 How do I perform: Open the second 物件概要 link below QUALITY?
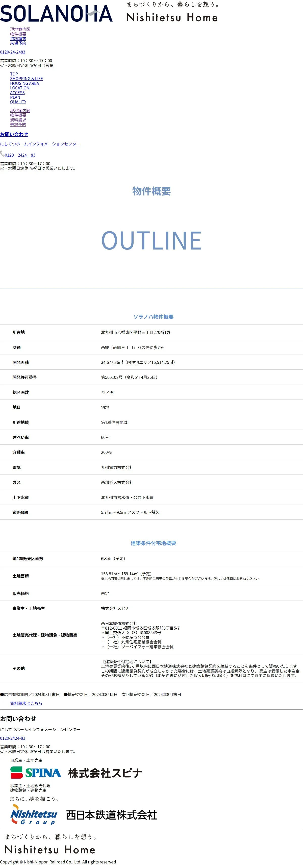pyautogui.click(x=18, y=115)
